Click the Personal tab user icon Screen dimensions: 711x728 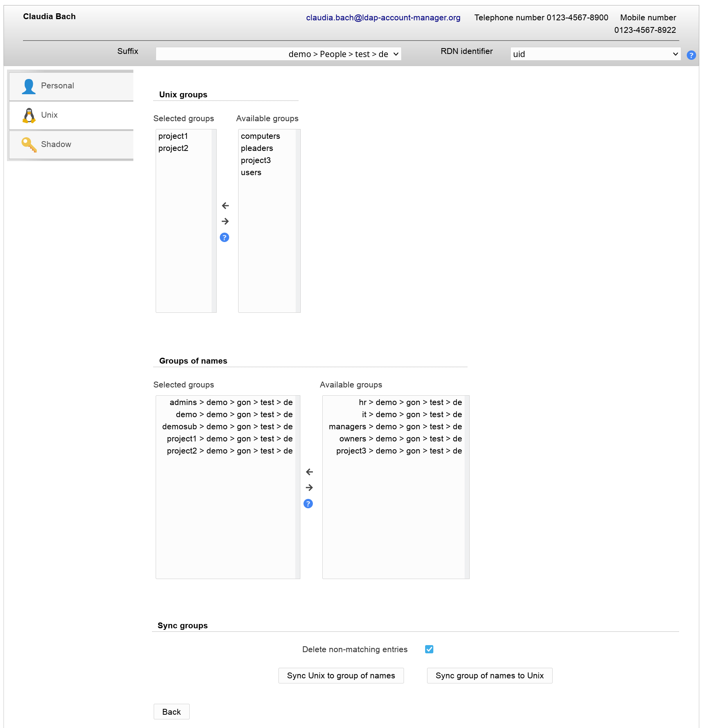coord(29,86)
